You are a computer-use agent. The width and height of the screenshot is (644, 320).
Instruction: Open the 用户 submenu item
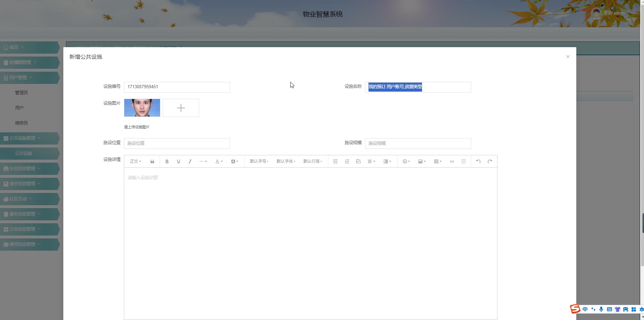coord(19,108)
